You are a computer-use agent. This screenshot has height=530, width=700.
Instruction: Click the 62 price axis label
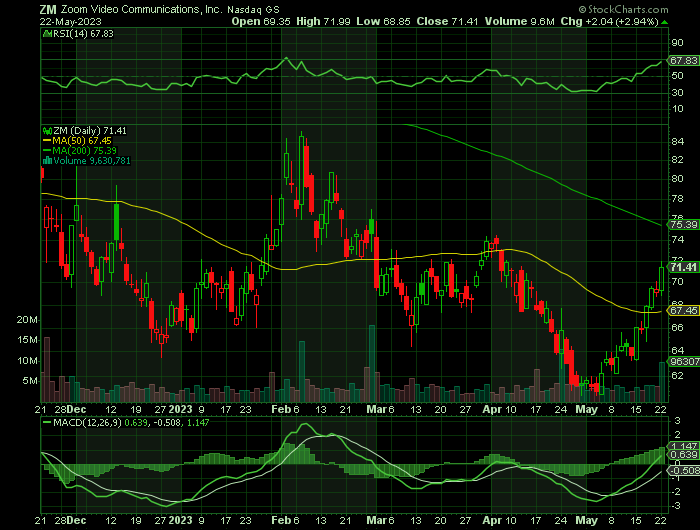677,376
